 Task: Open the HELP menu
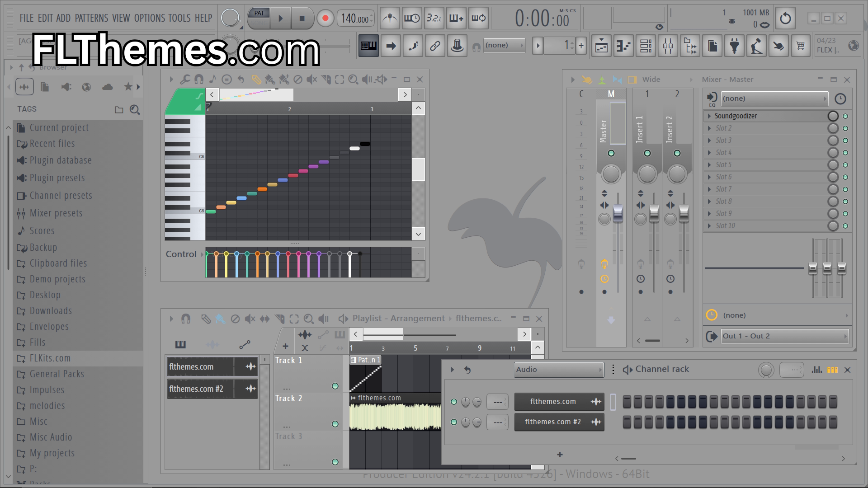[203, 18]
